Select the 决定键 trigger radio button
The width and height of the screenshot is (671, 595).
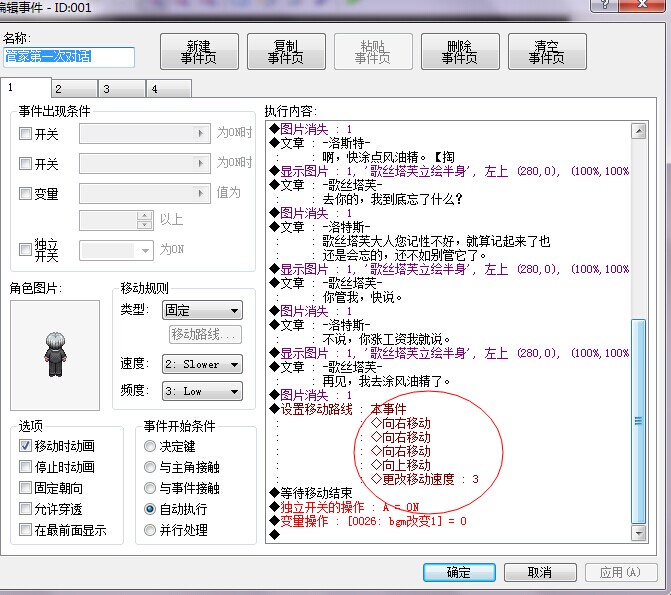150,446
